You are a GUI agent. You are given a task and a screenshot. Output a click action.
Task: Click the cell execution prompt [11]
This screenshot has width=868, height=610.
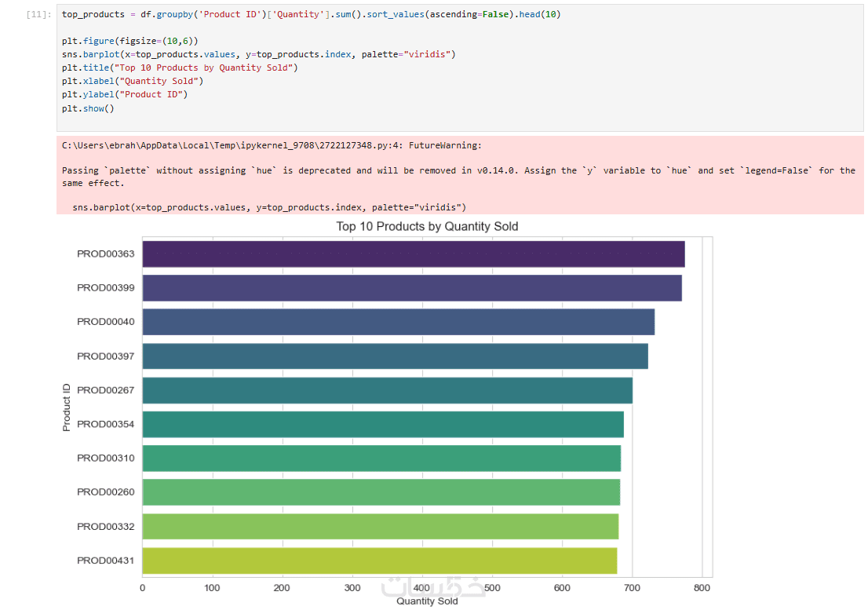pos(38,15)
